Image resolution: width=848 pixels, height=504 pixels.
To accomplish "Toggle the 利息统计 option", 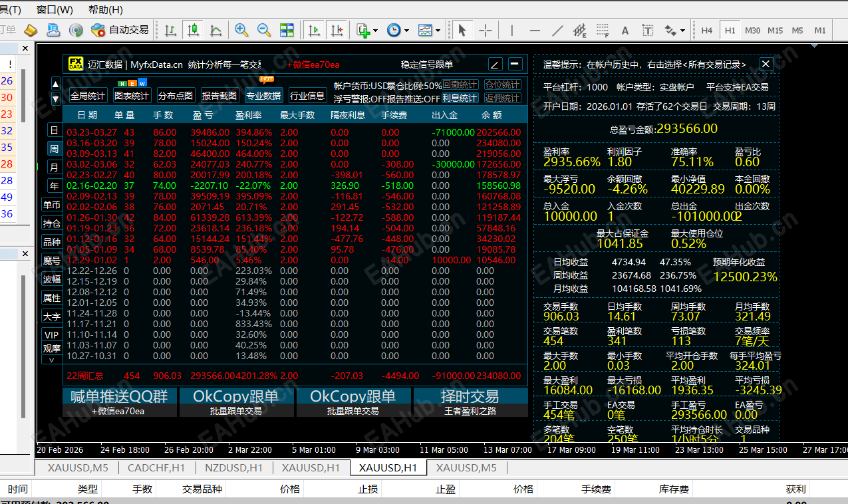I will coord(460,98).
